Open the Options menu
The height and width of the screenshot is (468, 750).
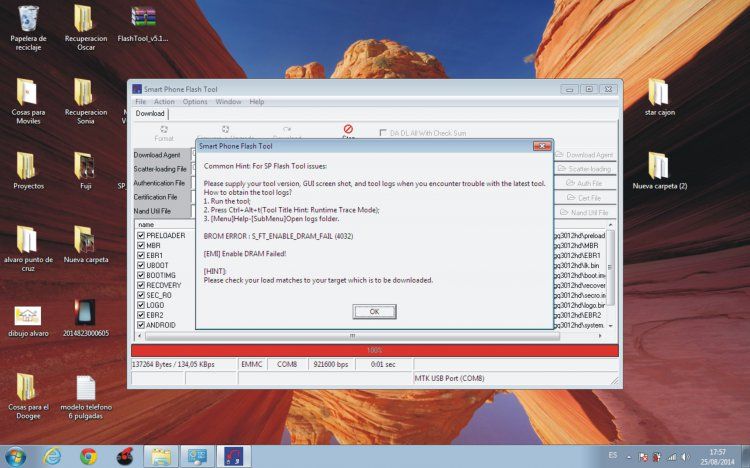195,101
